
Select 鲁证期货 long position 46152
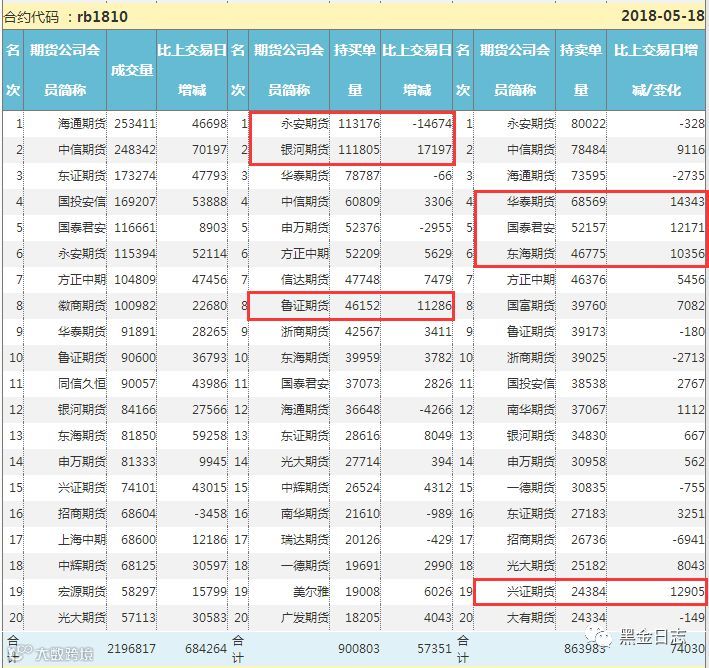pyautogui.click(x=362, y=306)
